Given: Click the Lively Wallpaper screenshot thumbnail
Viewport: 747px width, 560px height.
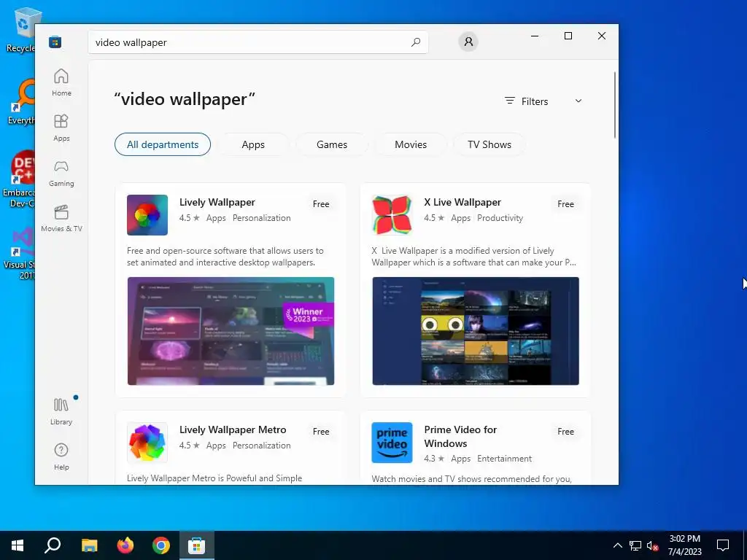Looking at the screenshot, I should tap(231, 331).
